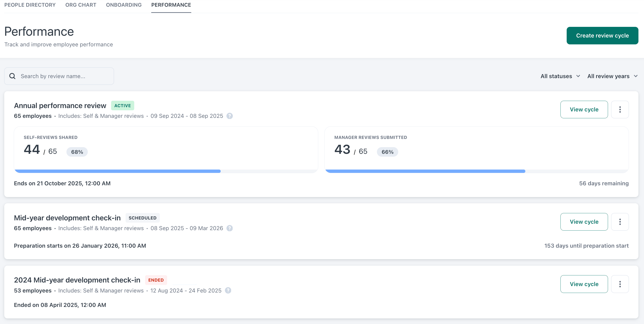Switch to the People Directory tab
644x324 pixels.
tap(30, 5)
